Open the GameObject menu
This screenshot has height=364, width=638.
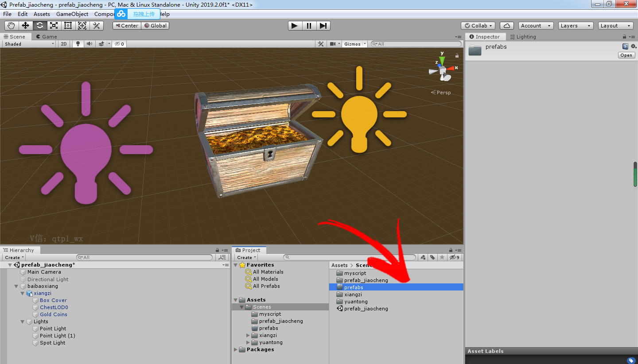coord(72,14)
